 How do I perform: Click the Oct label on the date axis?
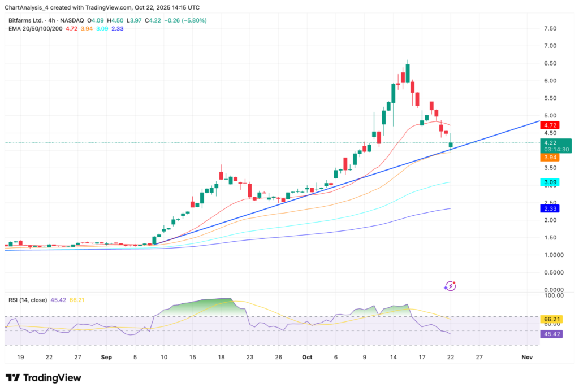307,357
